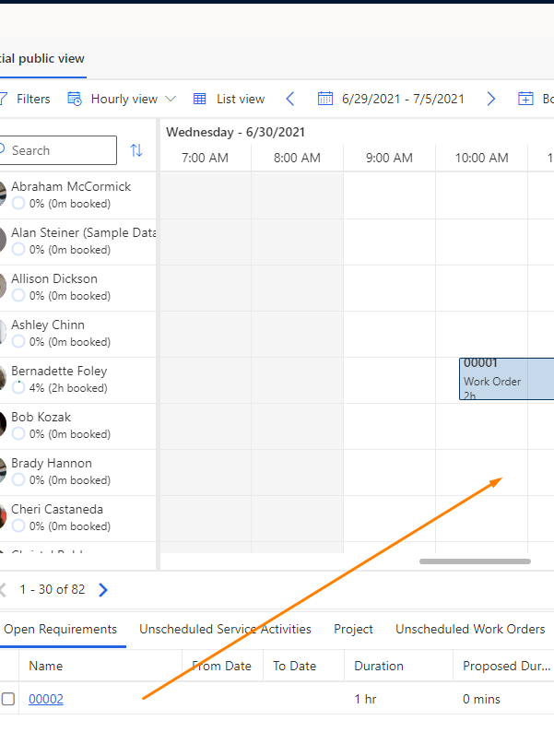Open the 00001 Work Order booking
This screenshot has width=554, height=756.
tap(506, 379)
